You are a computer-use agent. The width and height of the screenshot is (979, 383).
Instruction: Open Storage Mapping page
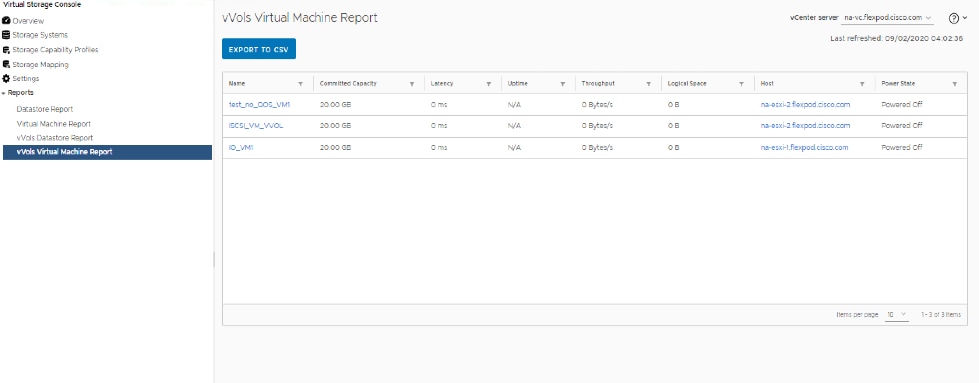pos(40,64)
